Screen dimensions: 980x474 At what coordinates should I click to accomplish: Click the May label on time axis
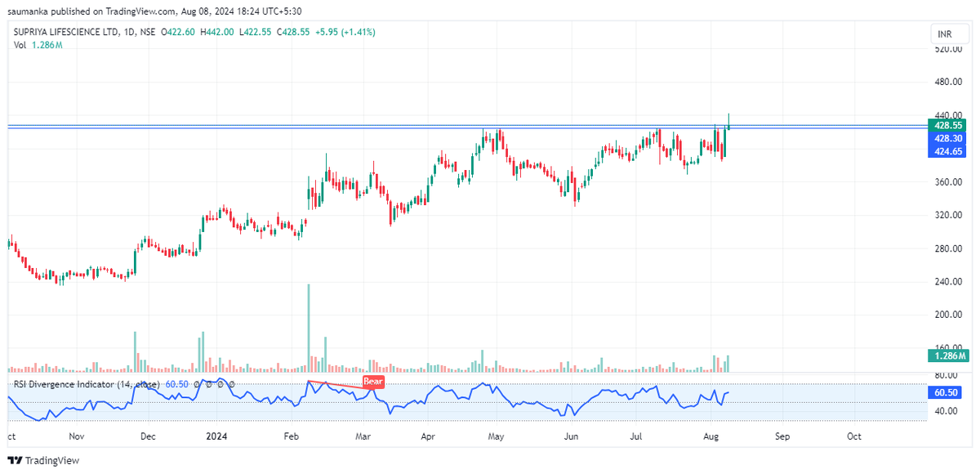[496, 436]
